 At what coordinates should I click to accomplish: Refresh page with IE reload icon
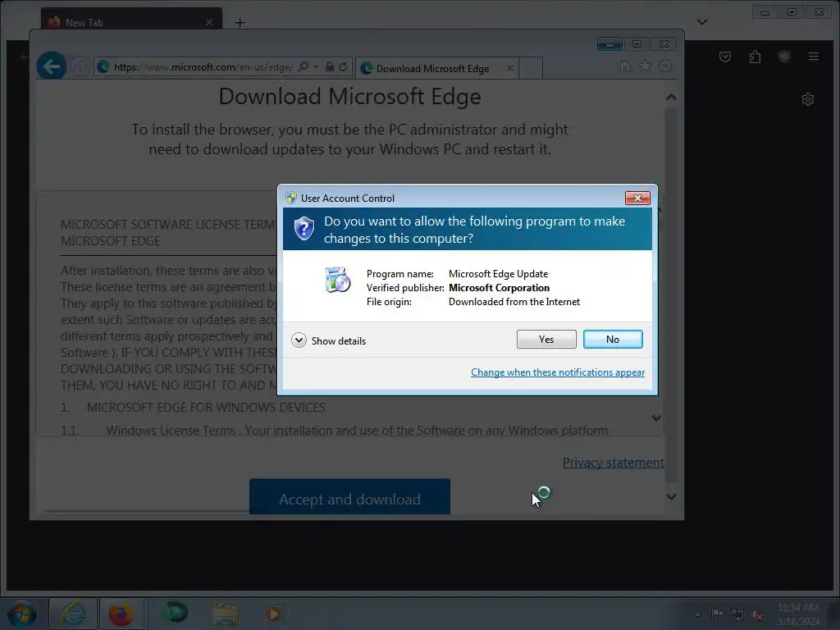tap(343, 67)
